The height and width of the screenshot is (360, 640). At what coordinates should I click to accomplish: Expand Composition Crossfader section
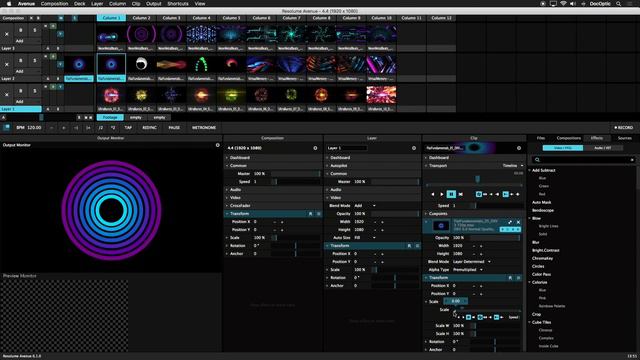tap(227, 206)
